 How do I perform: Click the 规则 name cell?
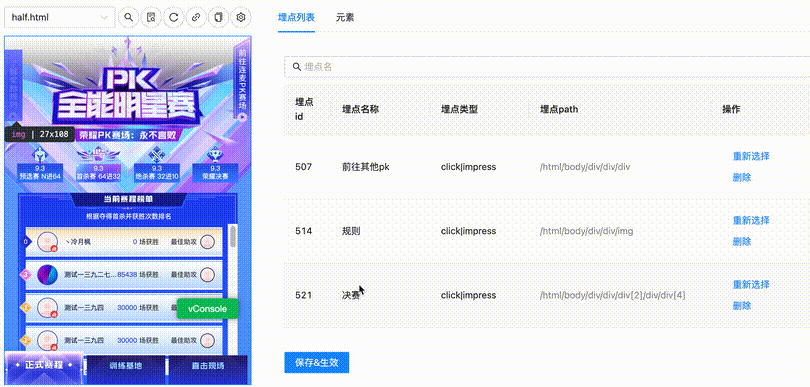tap(351, 231)
